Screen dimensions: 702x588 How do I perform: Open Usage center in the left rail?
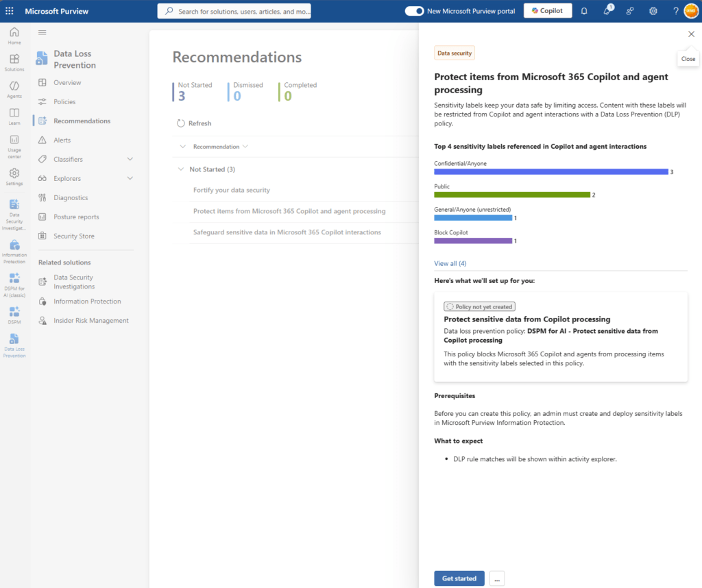[14, 147]
